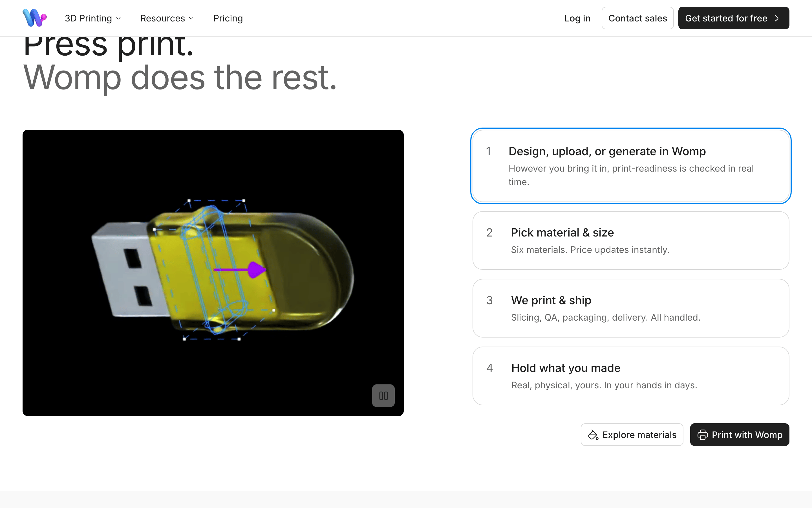This screenshot has height=508, width=812.
Task: Click the 'Womp does the rest.' heading
Action: point(180,78)
